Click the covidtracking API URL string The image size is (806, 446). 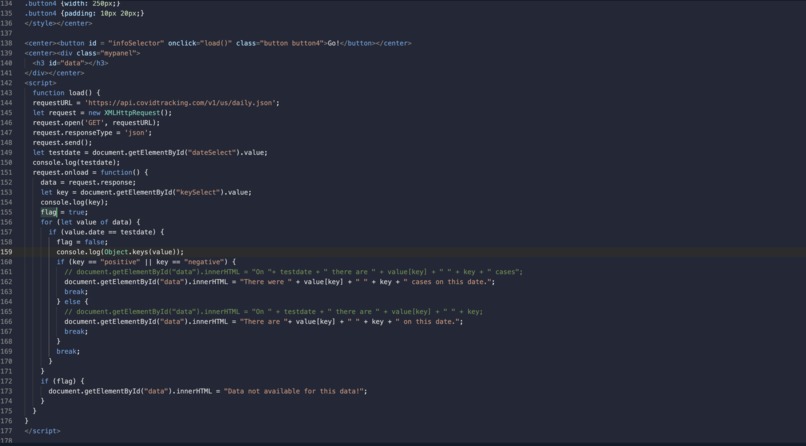[180, 103]
